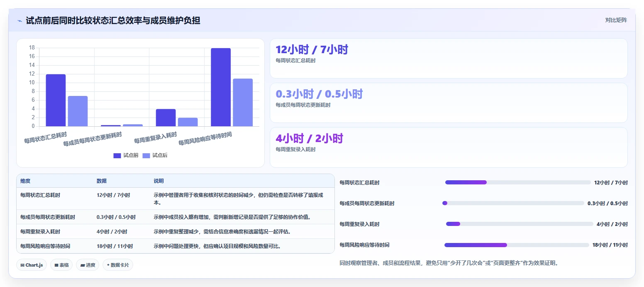This screenshot has width=644, height=287.
Task: Select table cell 每周重复录入耗时 in 维度 column
Action: (40, 231)
